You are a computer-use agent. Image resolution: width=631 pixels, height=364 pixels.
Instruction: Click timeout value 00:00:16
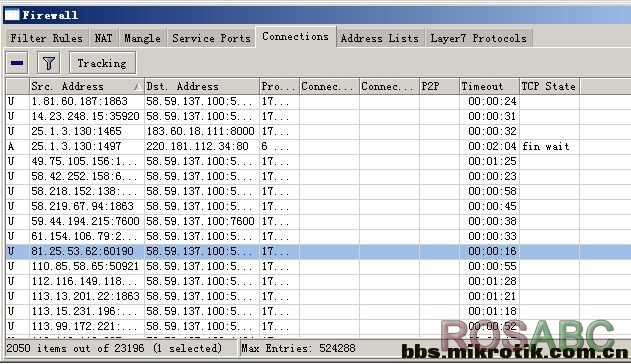tap(492, 251)
